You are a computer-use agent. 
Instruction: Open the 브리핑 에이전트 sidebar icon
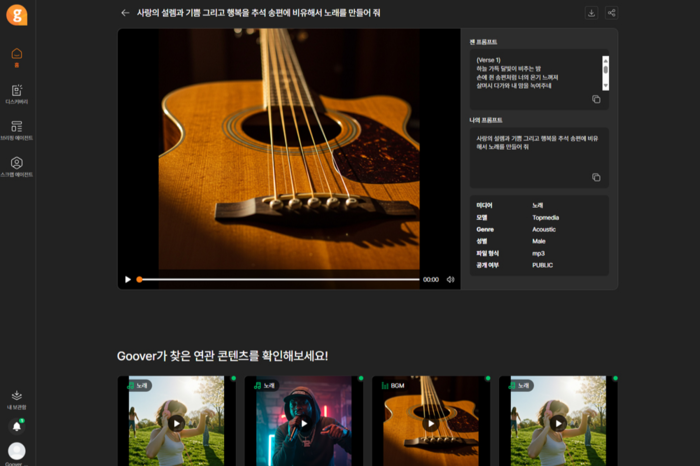tap(16, 129)
